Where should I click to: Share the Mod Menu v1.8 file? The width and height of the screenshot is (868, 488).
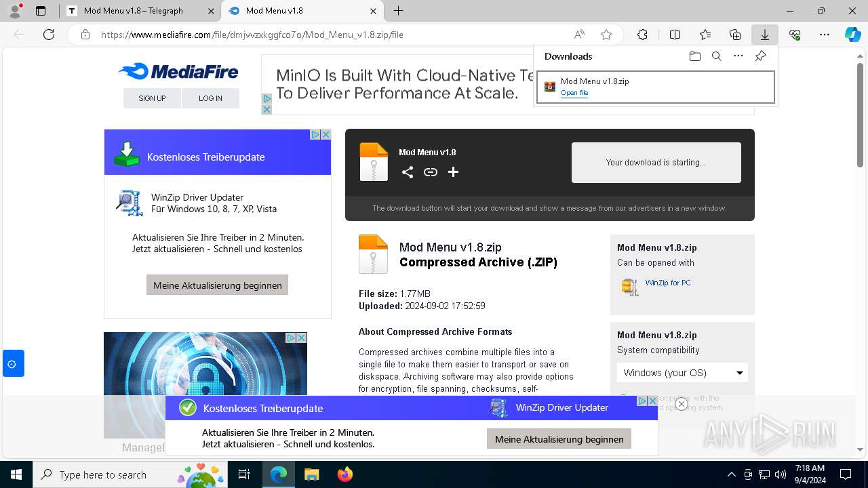pos(408,172)
